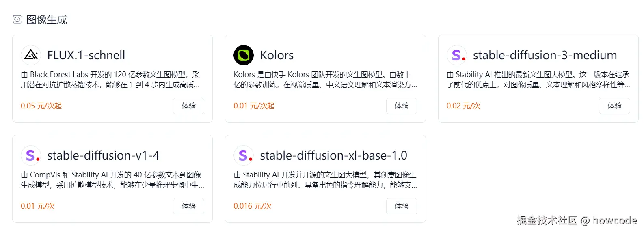
Task: Open the stable-diffusion-v1-4 title link
Action: 103,155
